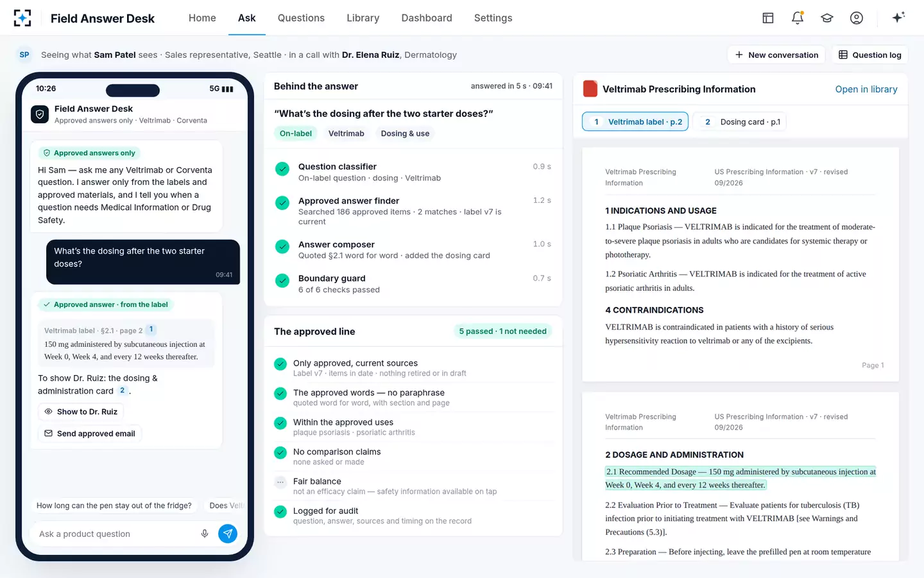Select the Veltrimab label p.2 source tab
The width and height of the screenshot is (924, 578).
[635, 121]
